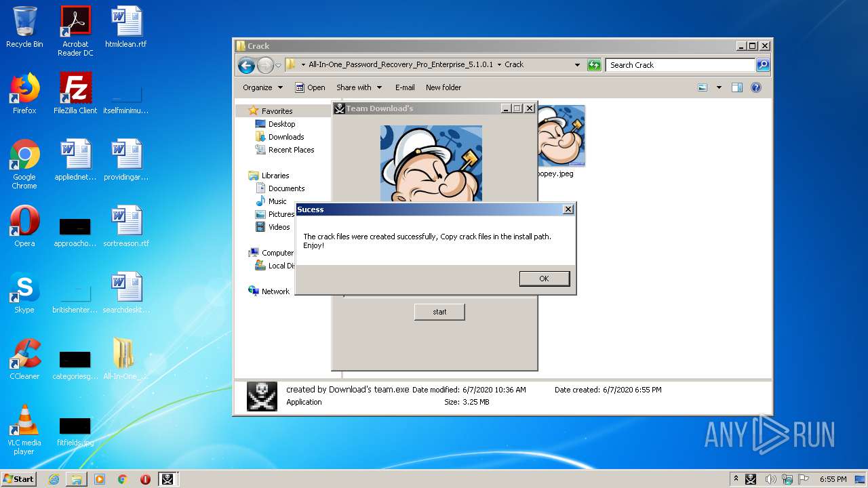Open Acrobat Reader DC desktop shortcut
868x488 pixels.
coord(75,31)
